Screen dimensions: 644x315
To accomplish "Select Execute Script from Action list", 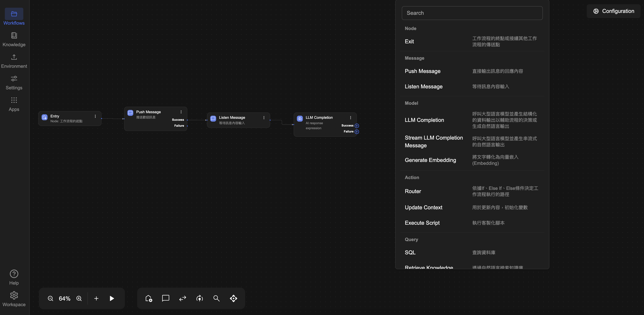I will tap(422, 223).
